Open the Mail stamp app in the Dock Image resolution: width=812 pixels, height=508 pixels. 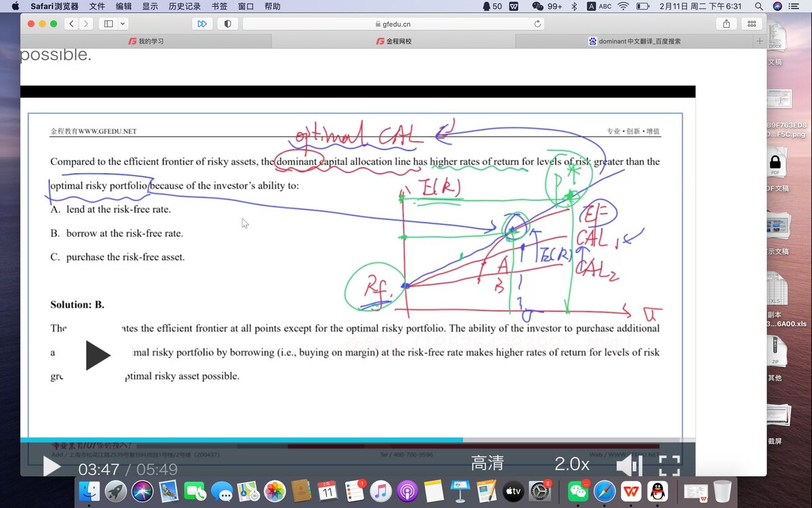coord(168,490)
